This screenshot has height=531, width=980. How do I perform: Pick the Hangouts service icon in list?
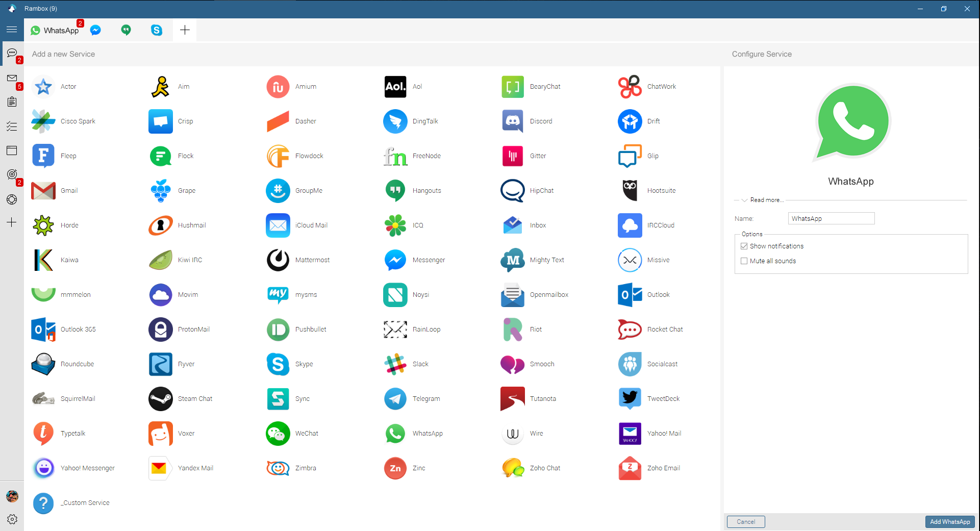pos(395,191)
